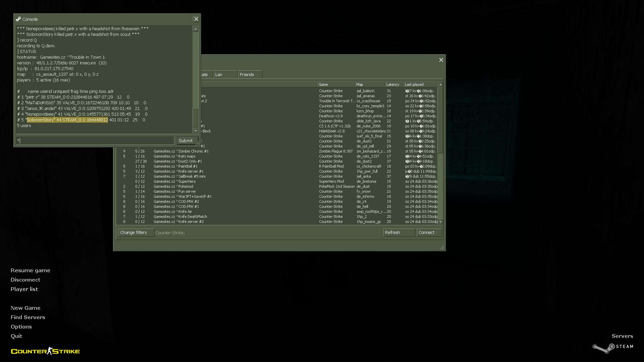Click the Connect button
This screenshot has height=362, width=644.
pyautogui.click(x=429, y=233)
